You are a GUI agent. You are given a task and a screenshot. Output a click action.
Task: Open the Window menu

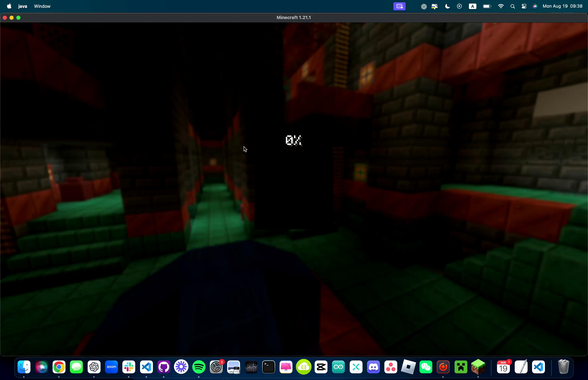click(42, 6)
